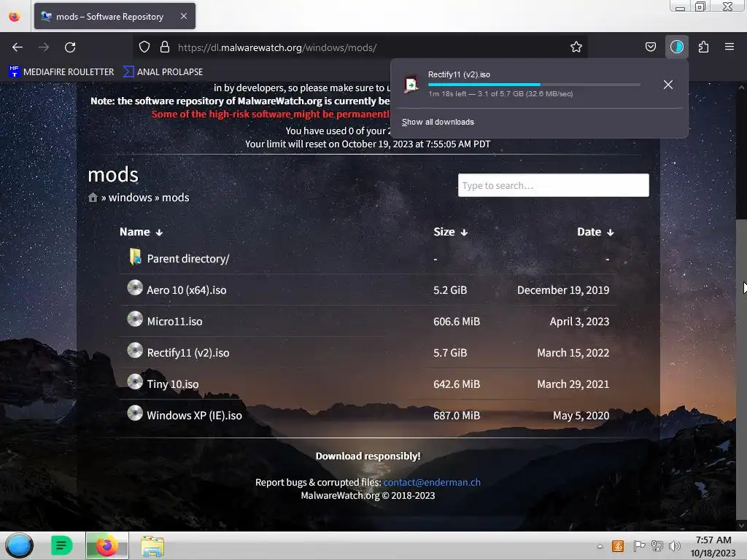Select 606.6 MiB size text

coord(457,322)
